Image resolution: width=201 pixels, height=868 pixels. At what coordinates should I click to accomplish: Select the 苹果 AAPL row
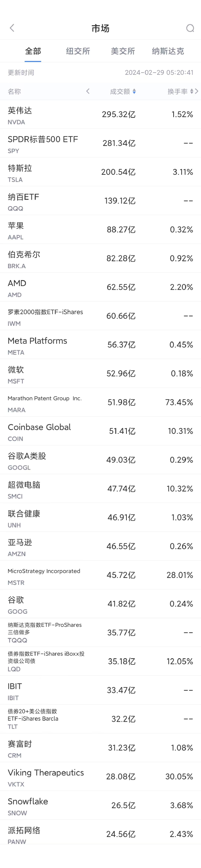click(x=100, y=230)
